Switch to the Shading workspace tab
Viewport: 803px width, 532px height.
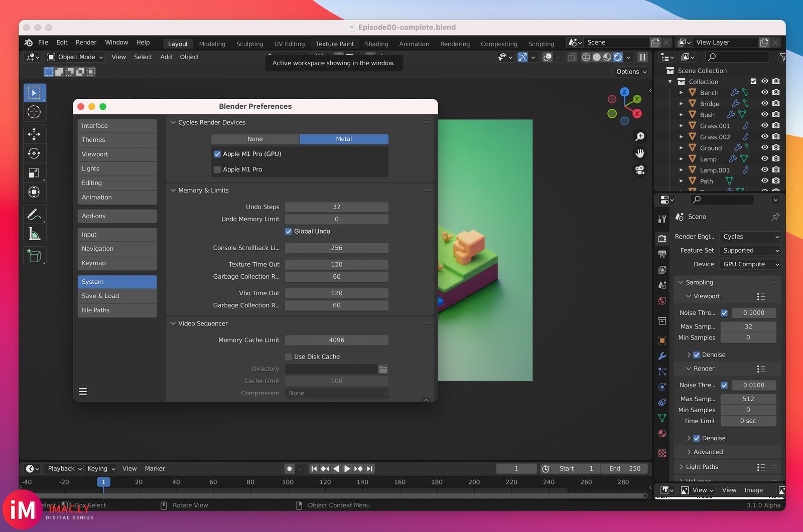[x=376, y=44]
